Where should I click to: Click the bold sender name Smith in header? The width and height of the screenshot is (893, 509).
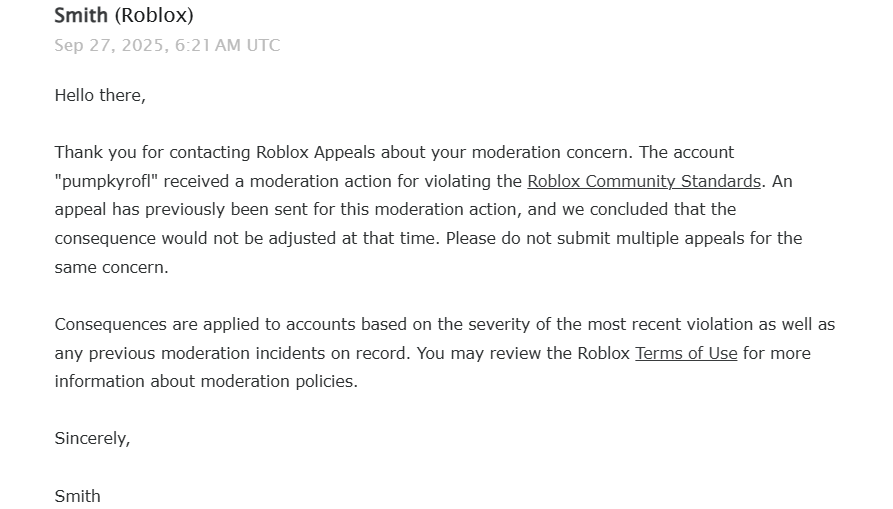click(81, 15)
